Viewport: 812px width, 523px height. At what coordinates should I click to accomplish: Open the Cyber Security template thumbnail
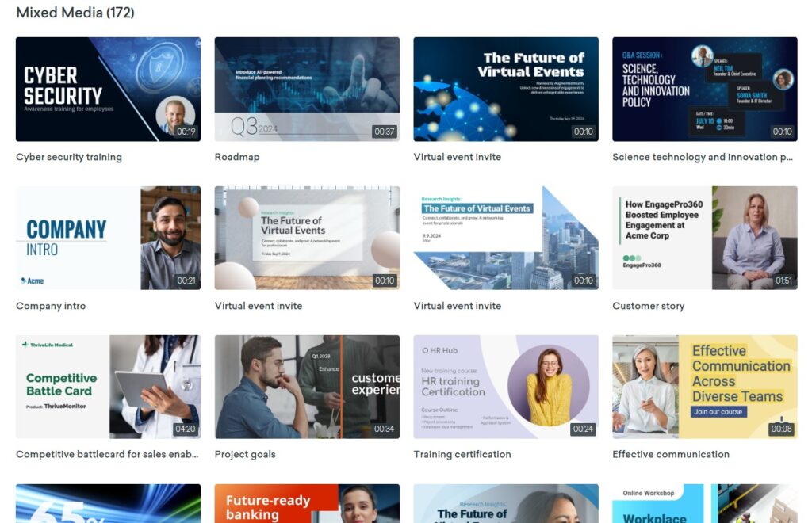click(x=108, y=89)
